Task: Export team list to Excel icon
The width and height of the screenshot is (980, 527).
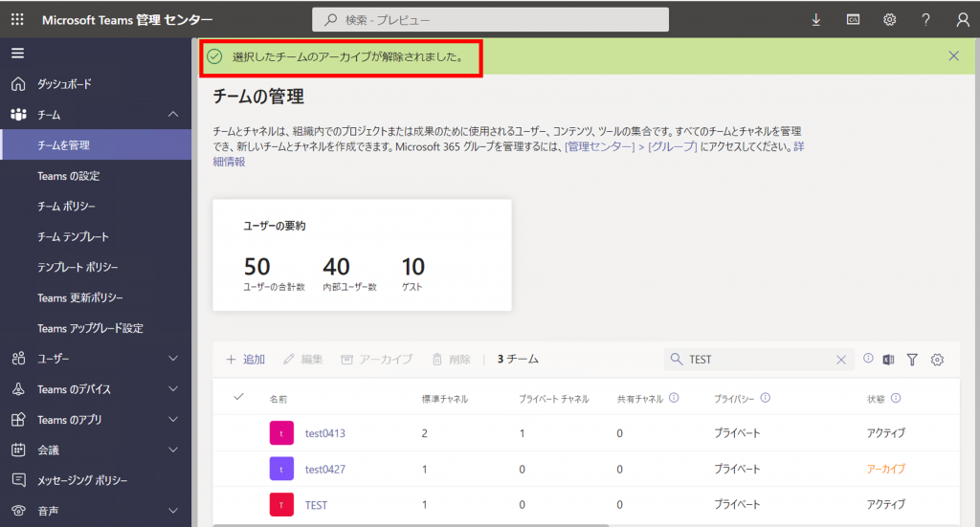Action: point(888,360)
